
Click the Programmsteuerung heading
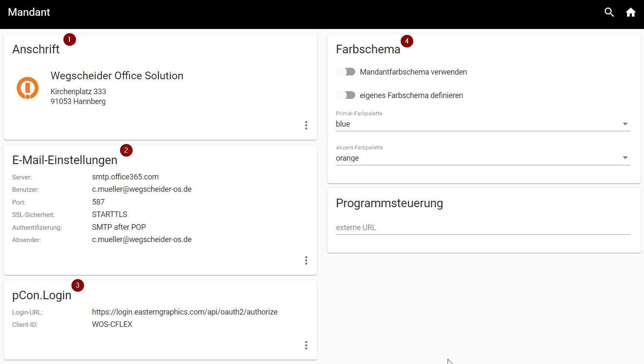pos(389,203)
